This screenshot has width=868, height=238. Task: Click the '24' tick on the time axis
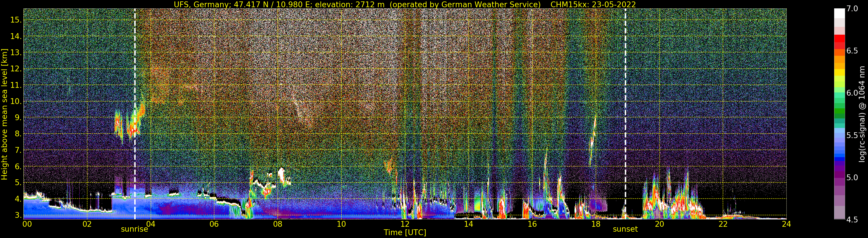point(786,224)
